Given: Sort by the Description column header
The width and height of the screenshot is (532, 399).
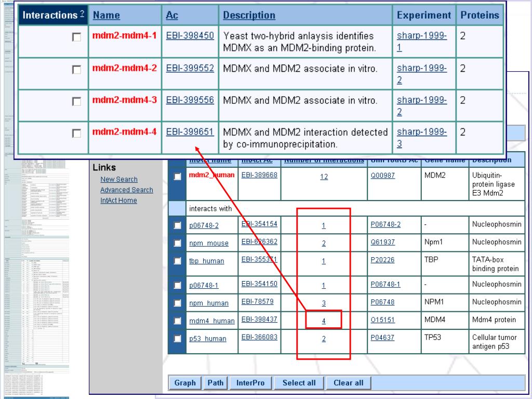Looking at the screenshot, I should [249, 15].
